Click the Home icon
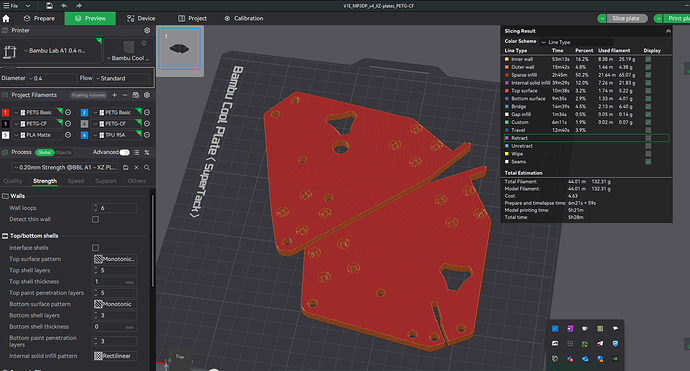 click(6, 18)
